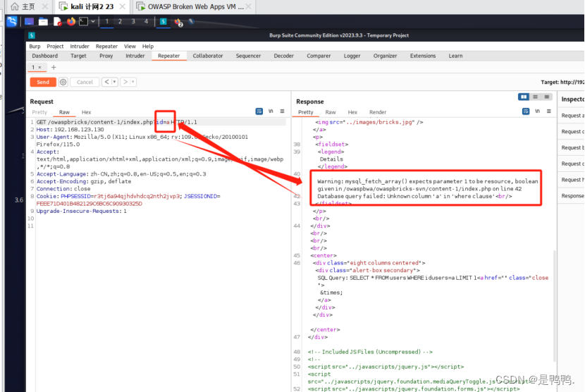Close the kali 计网2 23 VM tab
This screenshot has width=585, height=392.
click(123, 6)
